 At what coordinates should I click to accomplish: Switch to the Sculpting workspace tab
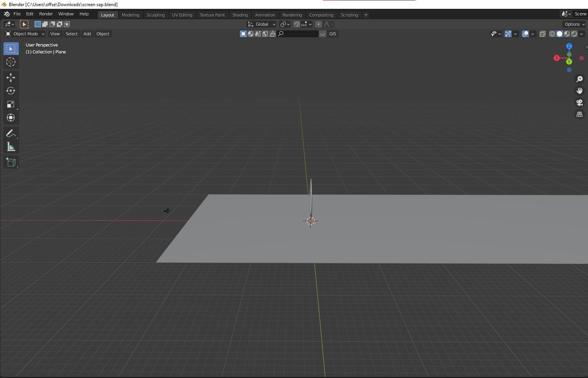[156, 15]
